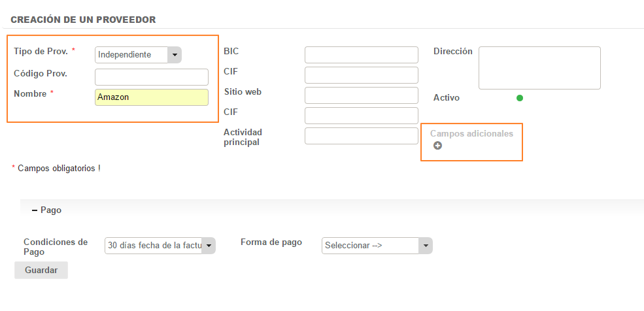The height and width of the screenshot is (311, 644).
Task: Select the first CIF input field
Action: tap(361, 75)
